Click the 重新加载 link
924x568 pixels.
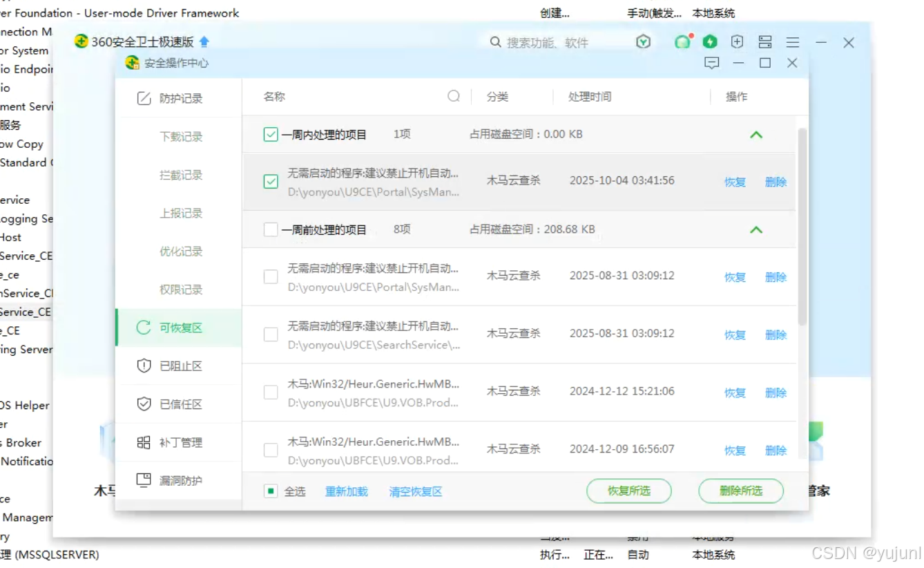(x=347, y=491)
